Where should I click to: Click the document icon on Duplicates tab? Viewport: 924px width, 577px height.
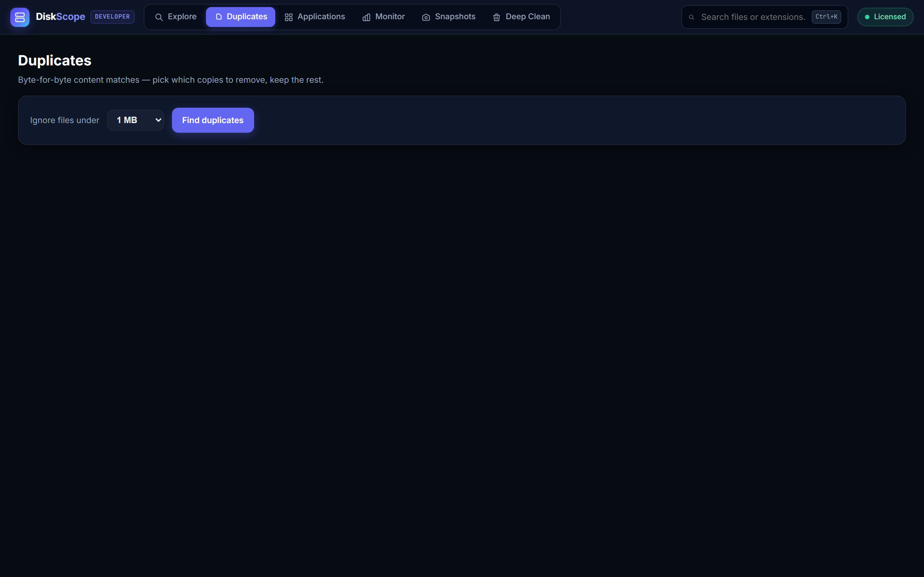(x=219, y=17)
